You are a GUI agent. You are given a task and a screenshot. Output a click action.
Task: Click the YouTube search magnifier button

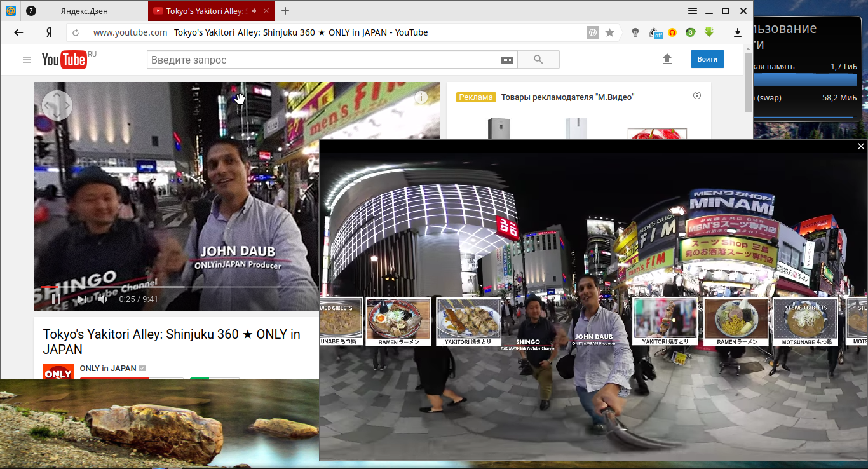tap(538, 60)
